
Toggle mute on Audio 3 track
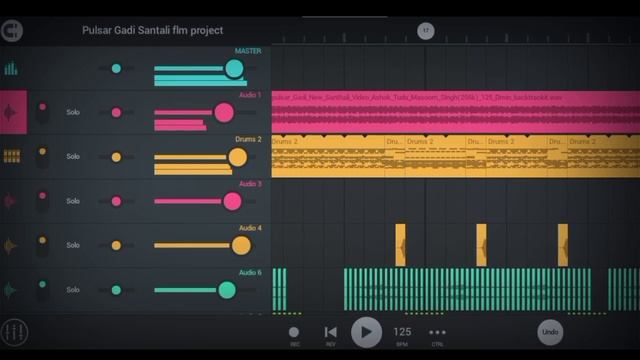[42, 201]
